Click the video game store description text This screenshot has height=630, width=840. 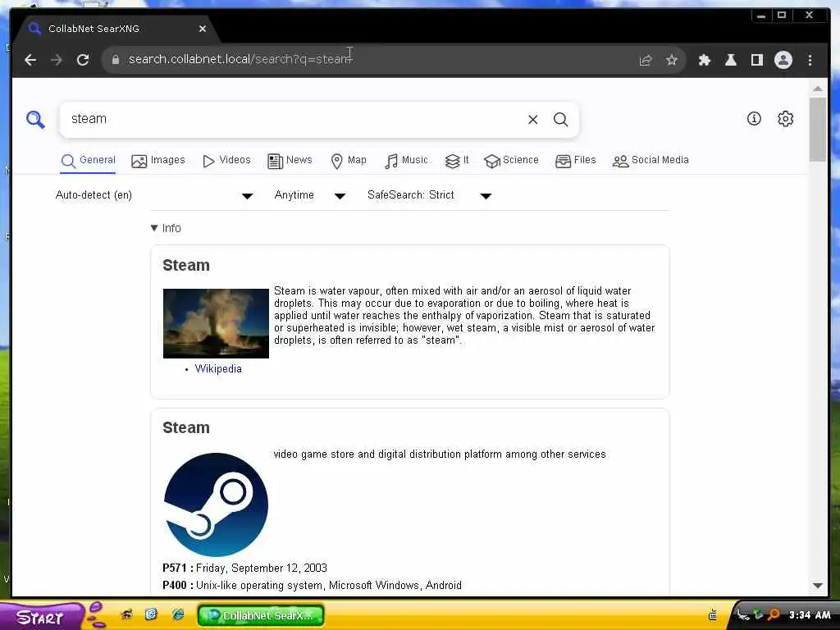click(440, 454)
